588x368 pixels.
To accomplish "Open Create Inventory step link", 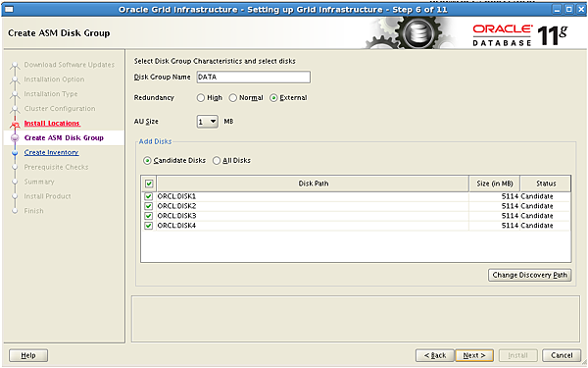I will (51, 152).
